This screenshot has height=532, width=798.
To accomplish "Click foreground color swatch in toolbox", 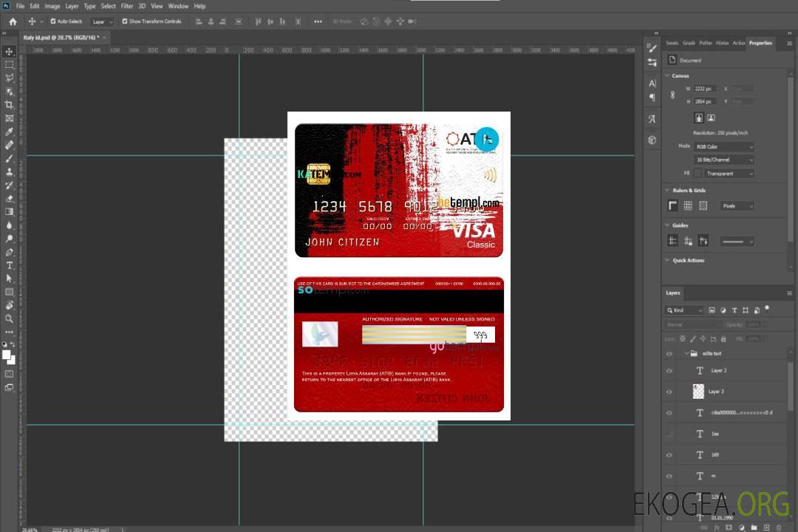I will 6,355.
